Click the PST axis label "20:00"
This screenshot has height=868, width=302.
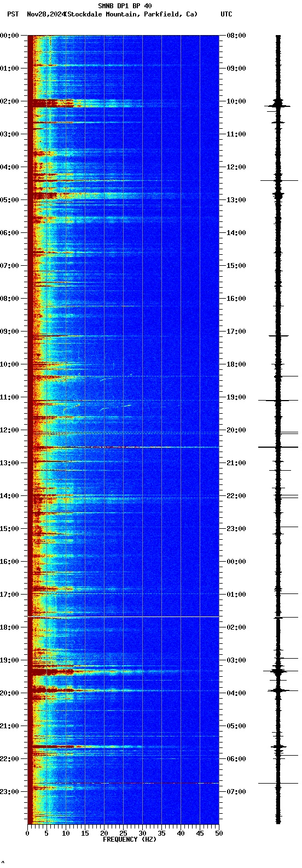click(9, 693)
